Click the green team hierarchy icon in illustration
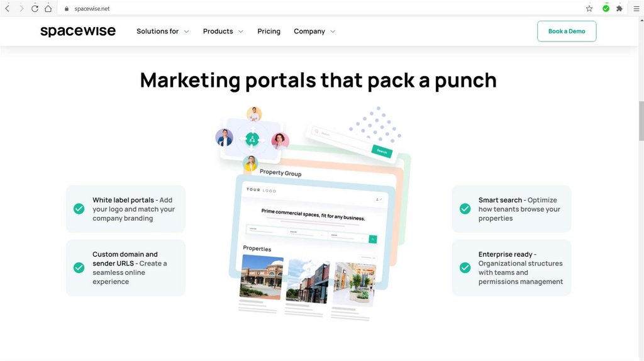644x361 pixels. 252,140
